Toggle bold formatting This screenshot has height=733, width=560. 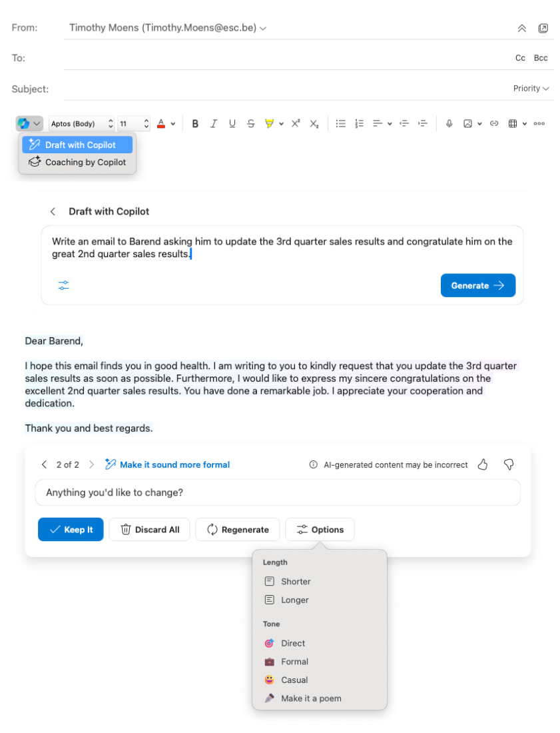195,123
